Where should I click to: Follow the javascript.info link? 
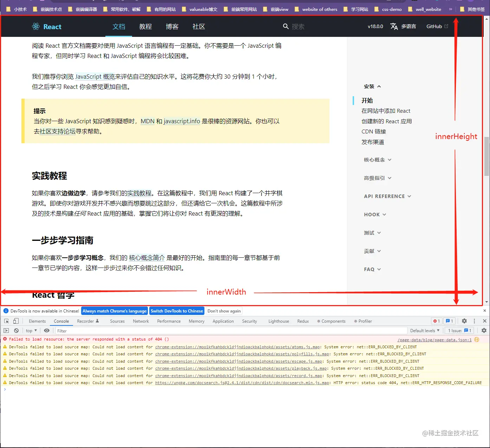pos(182,121)
